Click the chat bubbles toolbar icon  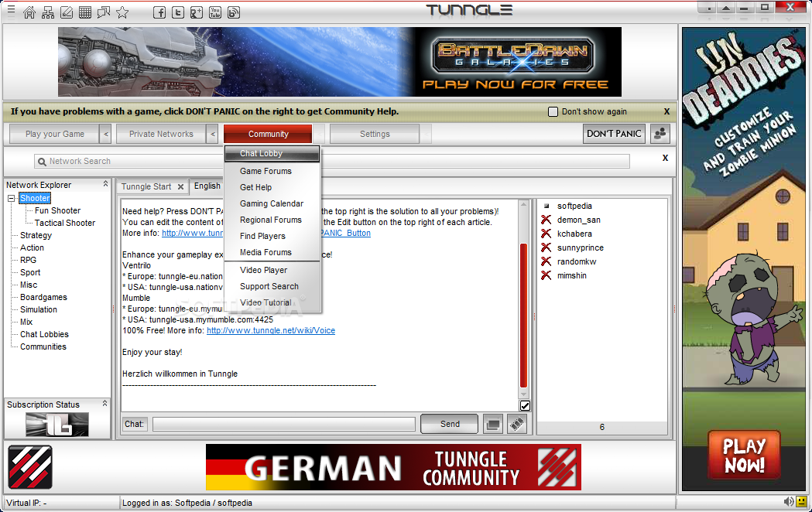click(x=104, y=12)
